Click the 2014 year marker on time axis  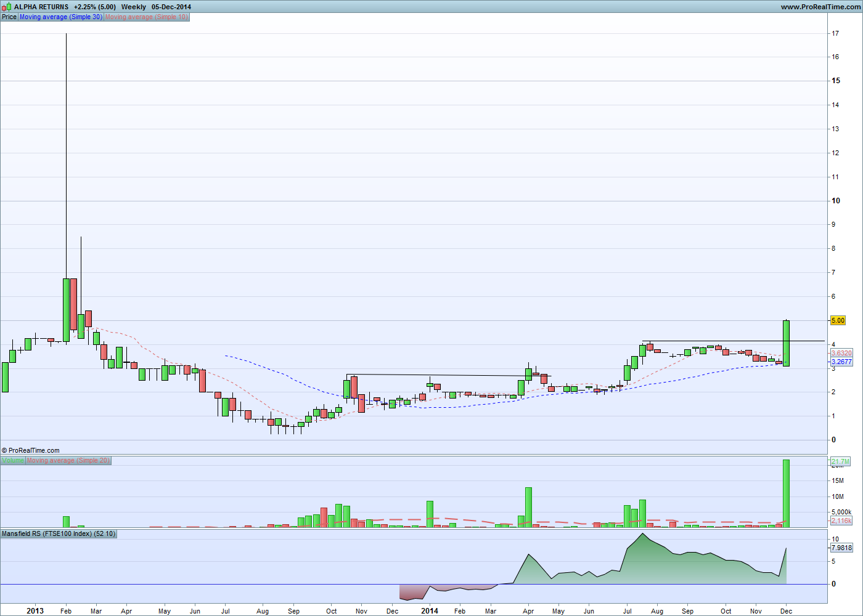pyautogui.click(x=430, y=610)
